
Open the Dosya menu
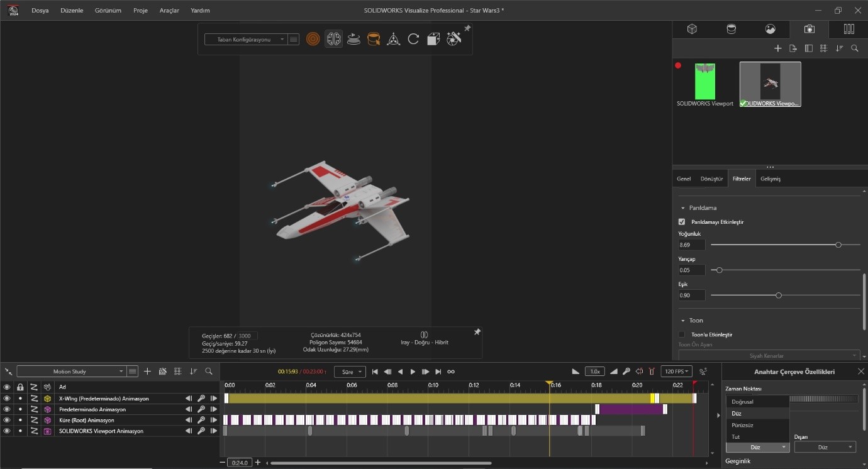[x=40, y=11]
